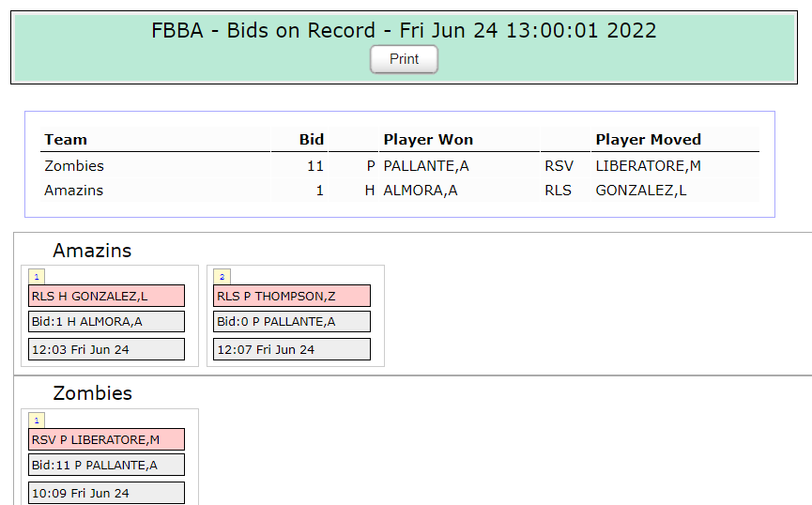812x505 pixels.
Task: Click the Player Won column header
Action: pyautogui.click(x=428, y=140)
